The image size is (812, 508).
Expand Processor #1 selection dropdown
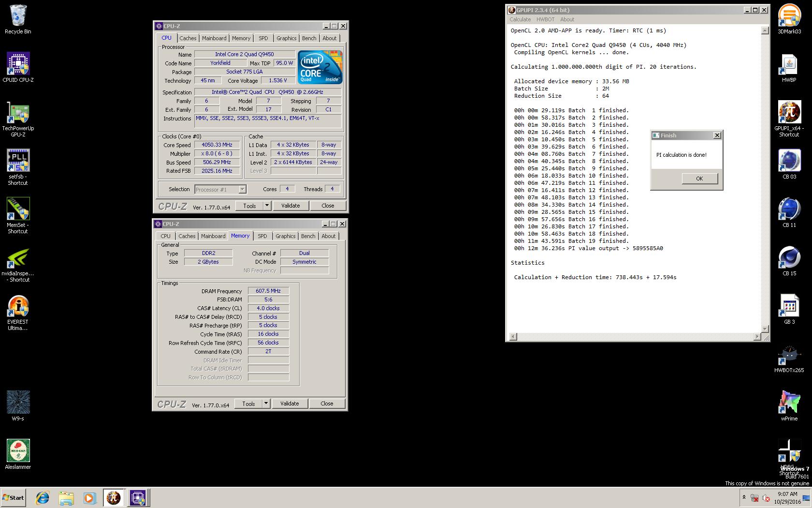(243, 190)
